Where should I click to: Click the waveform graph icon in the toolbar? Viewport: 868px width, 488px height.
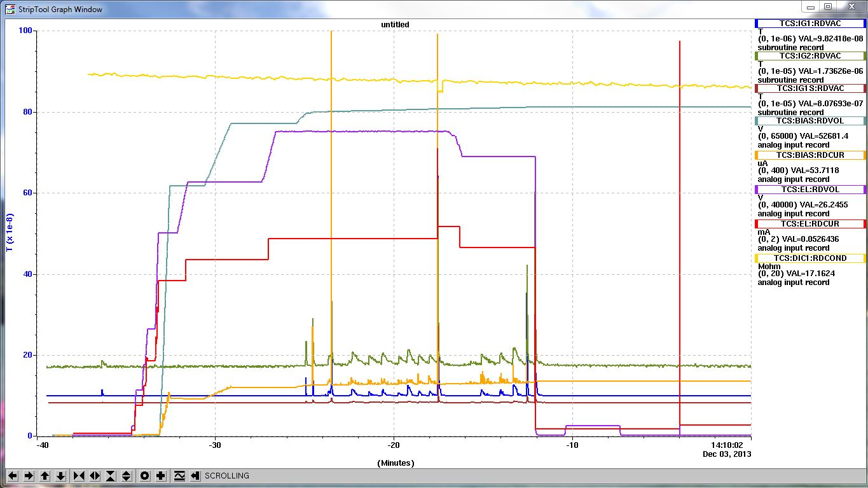179,476
